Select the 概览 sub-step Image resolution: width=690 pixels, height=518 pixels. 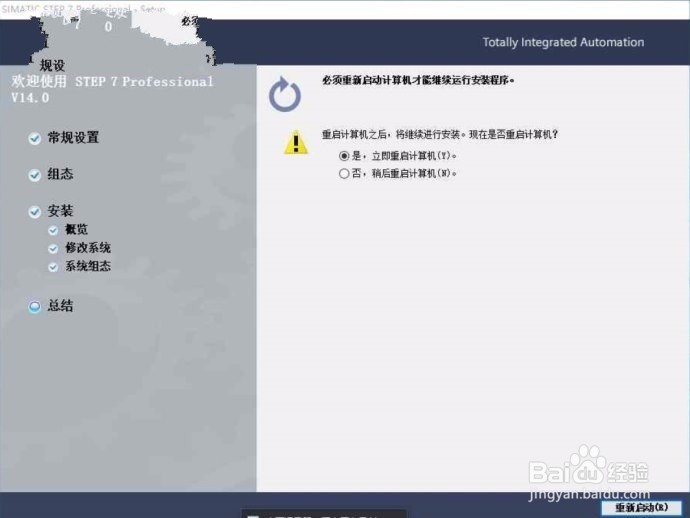77,229
